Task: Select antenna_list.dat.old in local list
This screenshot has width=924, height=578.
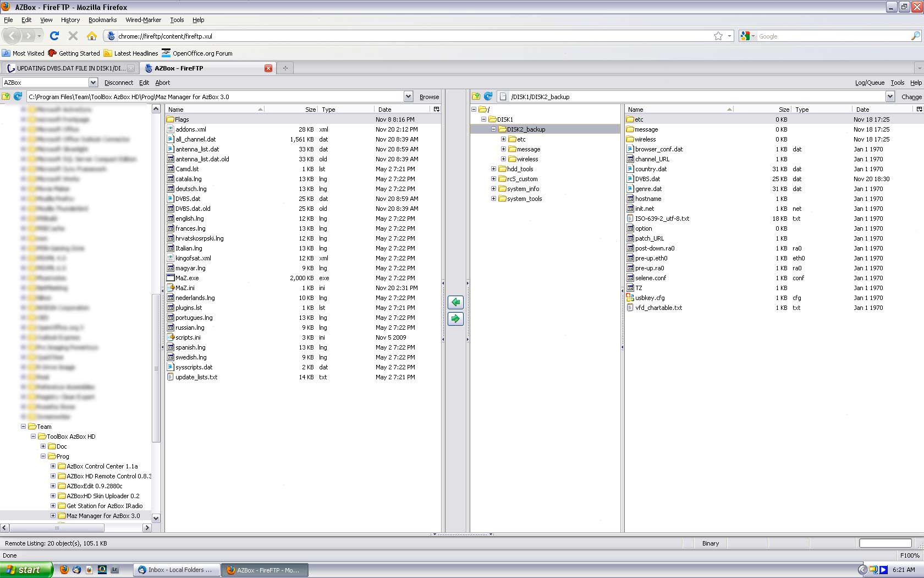Action: pos(202,159)
